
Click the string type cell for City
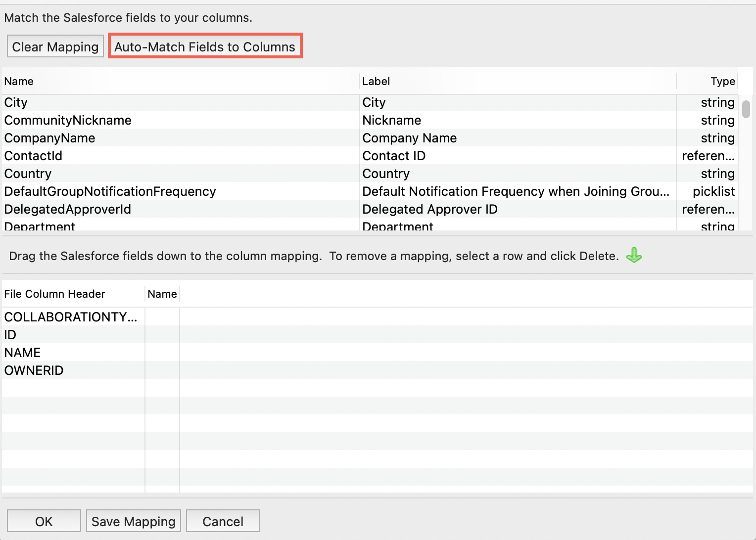[x=707, y=102]
